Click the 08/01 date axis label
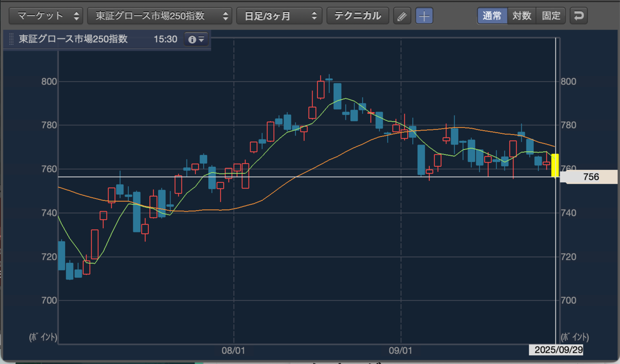This screenshot has width=620, height=364. pyautogui.click(x=233, y=351)
